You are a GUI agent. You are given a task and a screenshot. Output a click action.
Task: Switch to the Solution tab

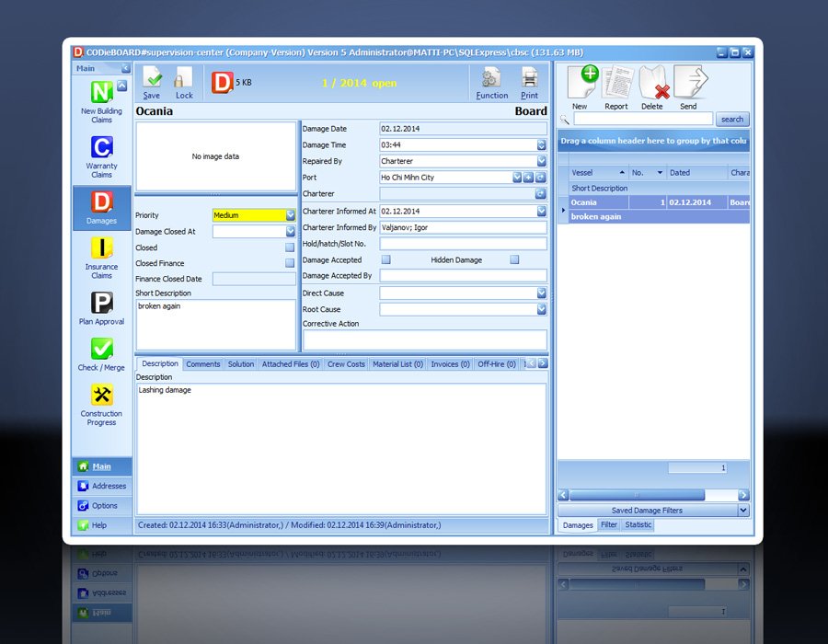(241, 364)
